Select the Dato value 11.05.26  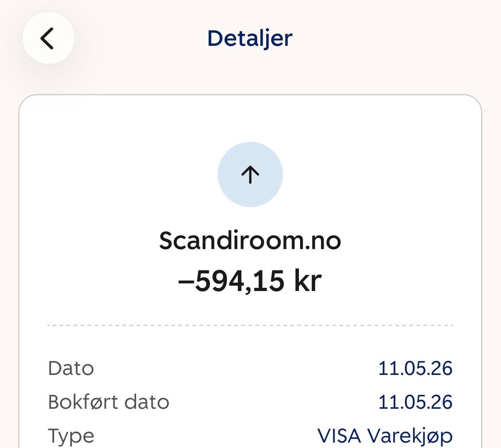click(x=415, y=369)
